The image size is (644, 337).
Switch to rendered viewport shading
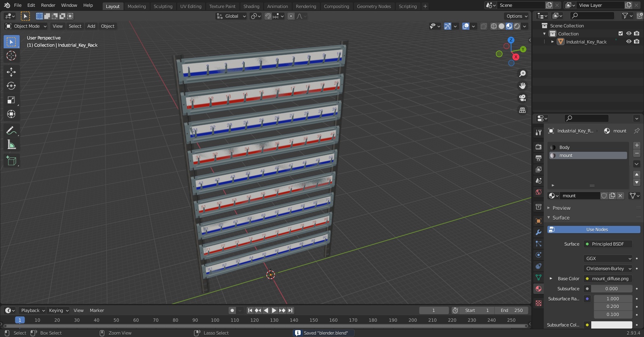click(517, 26)
